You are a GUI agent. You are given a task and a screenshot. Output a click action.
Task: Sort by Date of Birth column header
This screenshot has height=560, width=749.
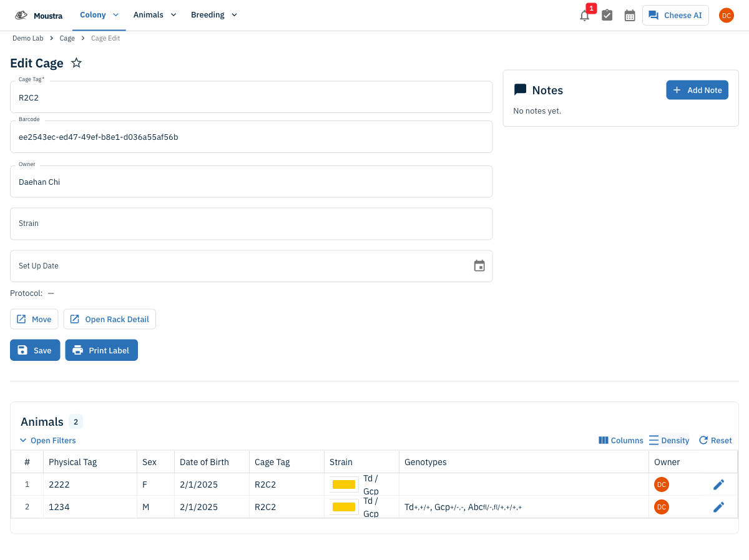[x=212, y=462]
